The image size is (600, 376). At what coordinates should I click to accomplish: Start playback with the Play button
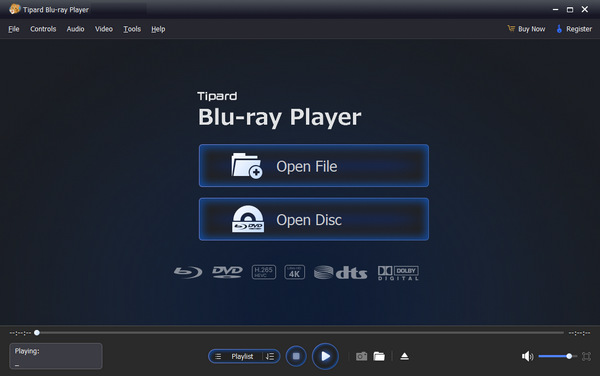[325, 356]
